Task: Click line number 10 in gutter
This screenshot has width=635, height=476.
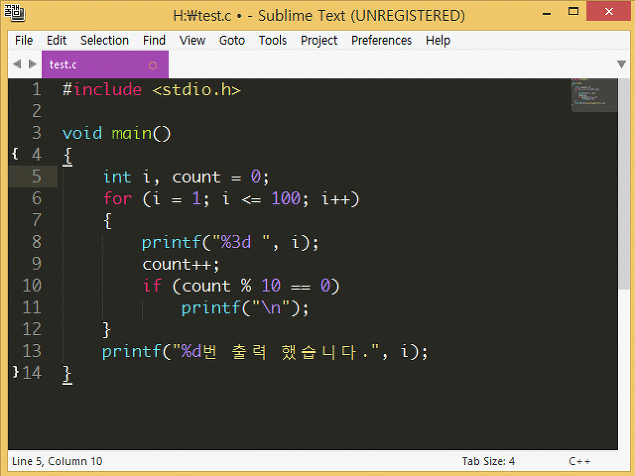Action: [x=32, y=286]
